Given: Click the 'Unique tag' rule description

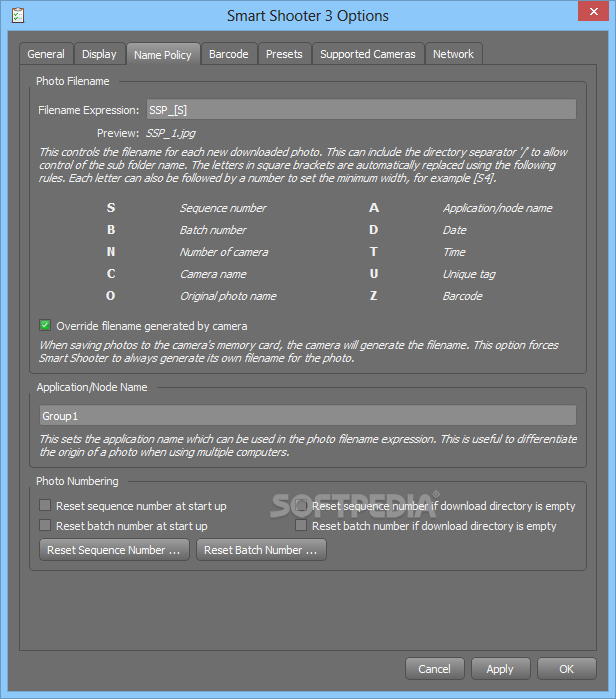Looking at the screenshot, I should (469, 274).
